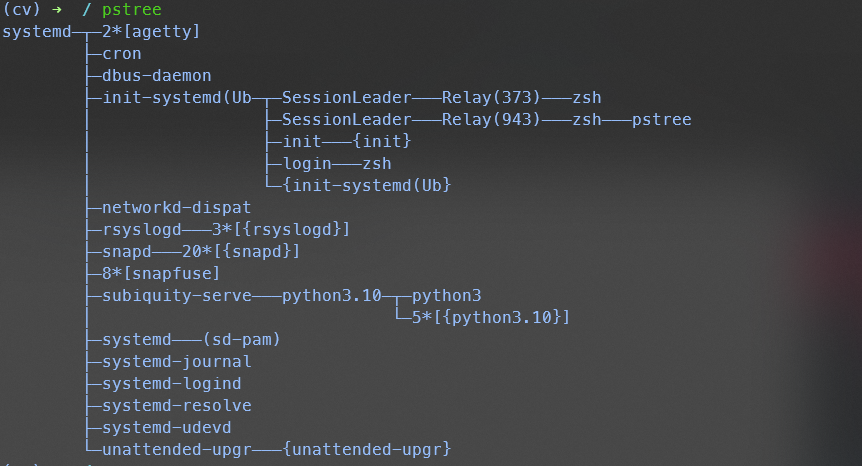Select the systemd-journal process entry

(x=176, y=362)
